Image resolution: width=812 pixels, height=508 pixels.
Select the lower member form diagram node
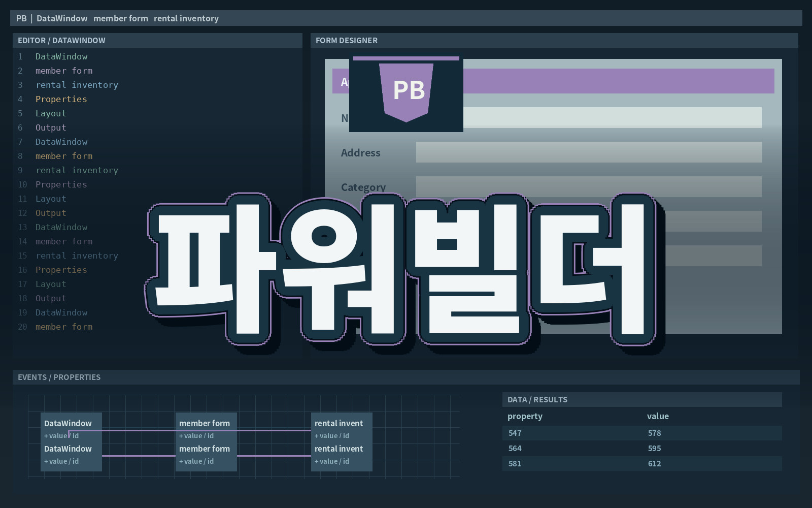[x=206, y=456]
